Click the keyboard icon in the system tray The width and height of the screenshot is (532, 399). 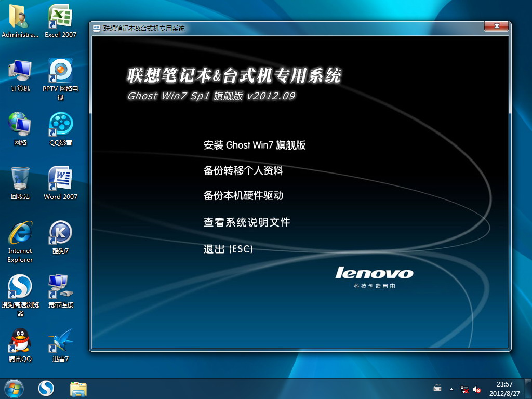tap(437, 388)
